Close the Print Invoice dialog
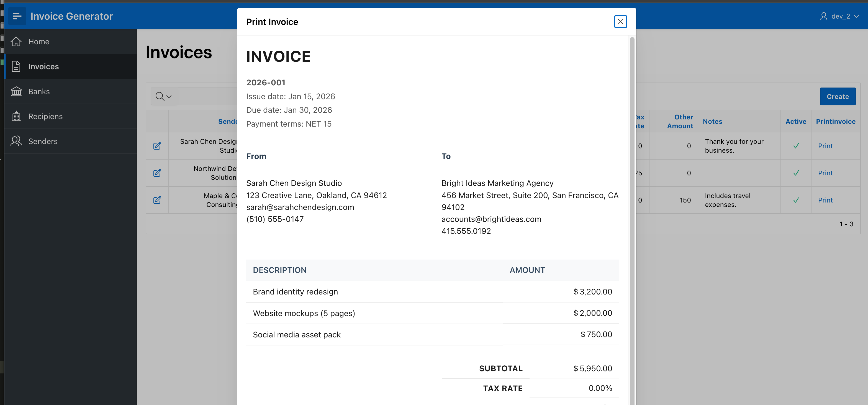This screenshot has height=405, width=868. tap(620, 22)
